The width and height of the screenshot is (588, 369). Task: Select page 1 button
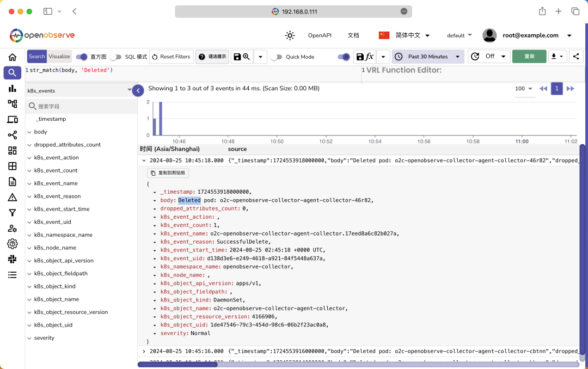556,89
